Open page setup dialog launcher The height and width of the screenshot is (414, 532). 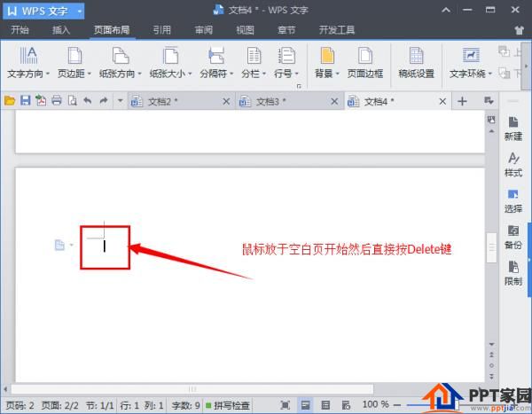pos(299,86)
